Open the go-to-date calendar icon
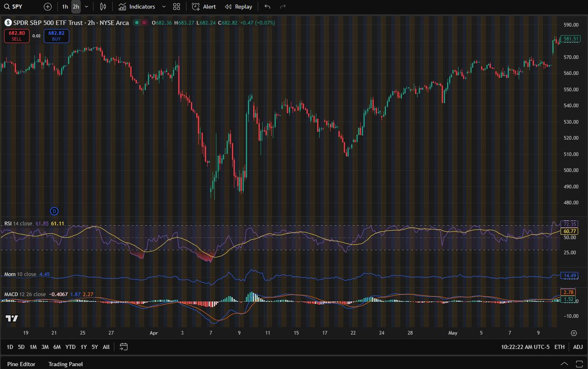The image size is (588, 369). coord(124,347)
